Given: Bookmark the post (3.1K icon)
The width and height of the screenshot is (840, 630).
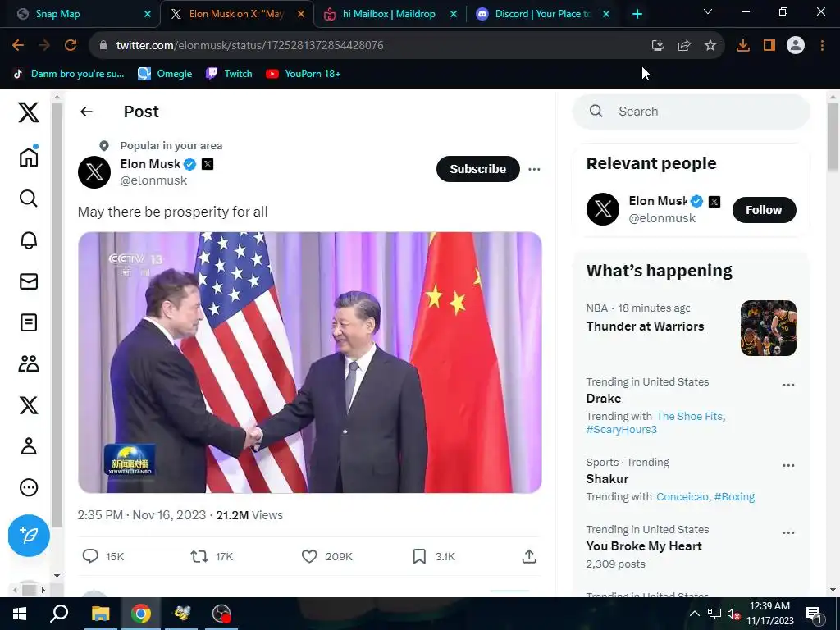Looking at the screenshot, I should (x=419, y=556).
